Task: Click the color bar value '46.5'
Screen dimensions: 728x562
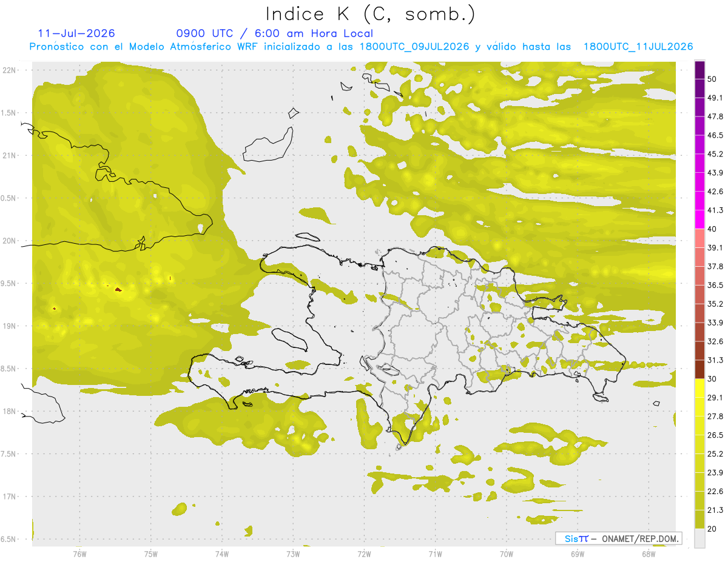Action: [715, 135]
